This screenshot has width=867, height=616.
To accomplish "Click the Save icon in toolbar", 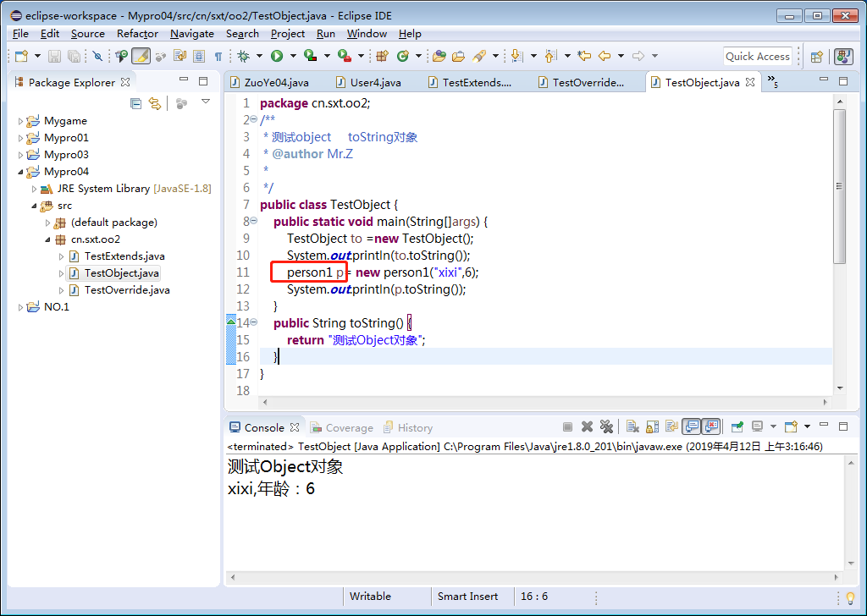I will coord(54,56).
